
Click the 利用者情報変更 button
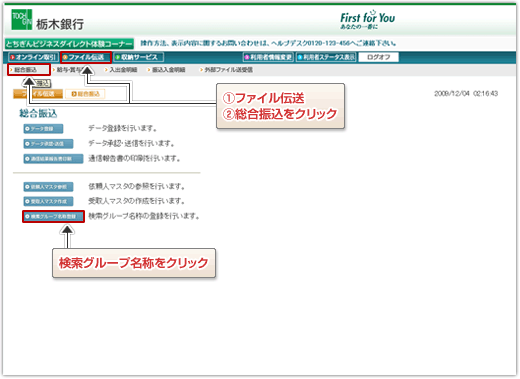[268, 57]
